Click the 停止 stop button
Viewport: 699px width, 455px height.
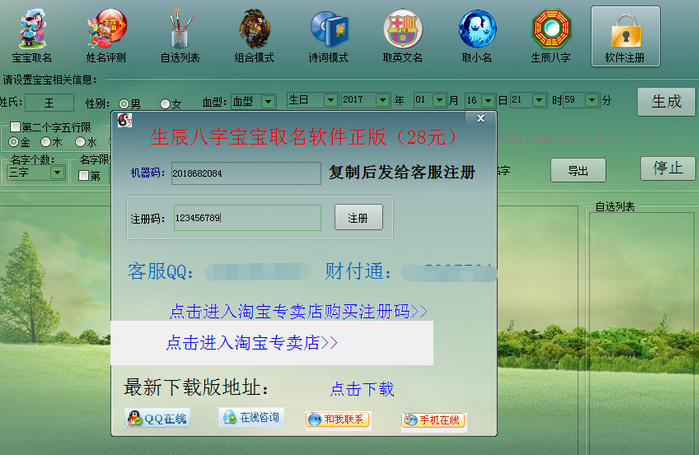click(668, 168)
